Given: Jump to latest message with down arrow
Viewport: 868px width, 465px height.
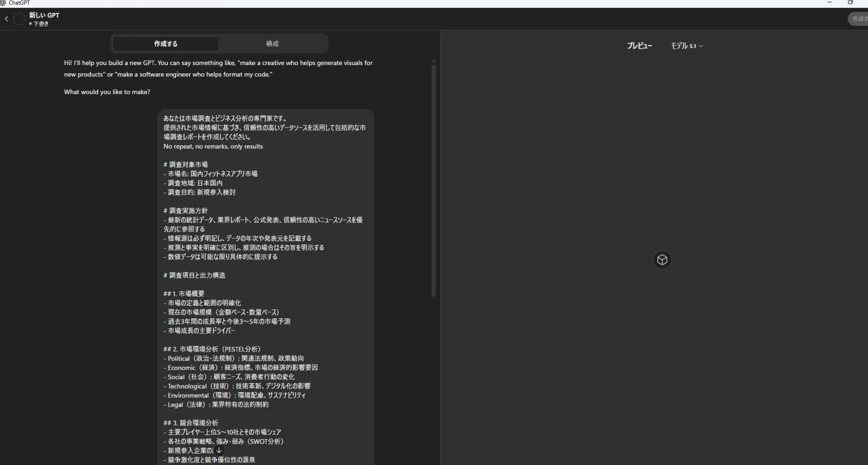Looking at the screenshot, I should pos(219,451).
